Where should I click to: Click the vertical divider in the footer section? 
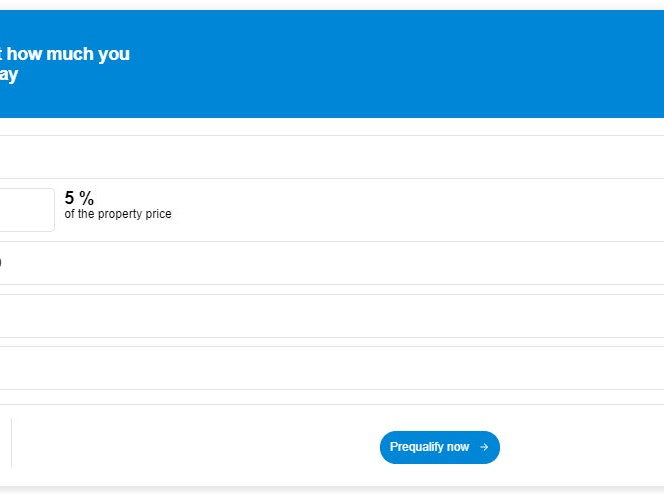coord(11,443)
